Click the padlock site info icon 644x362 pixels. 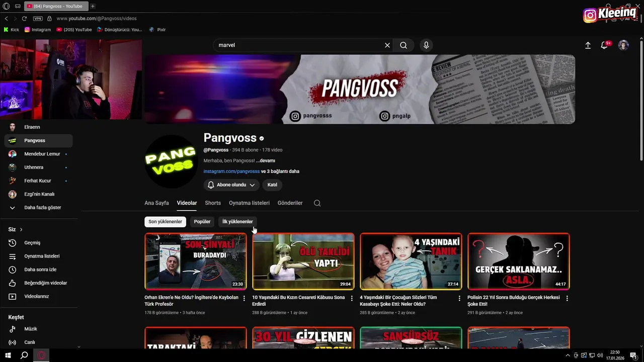[49, 19]
